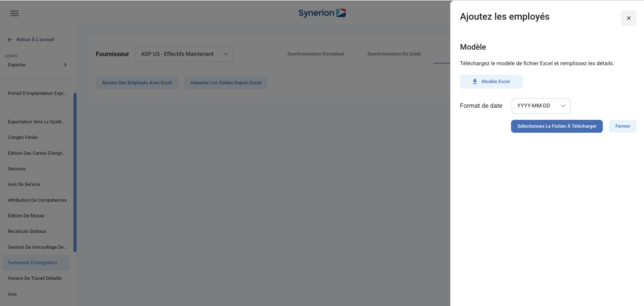This screenshot has height=306, width=644.
Task: Select Avis at sidebar bottom
Action: (12, 294)
